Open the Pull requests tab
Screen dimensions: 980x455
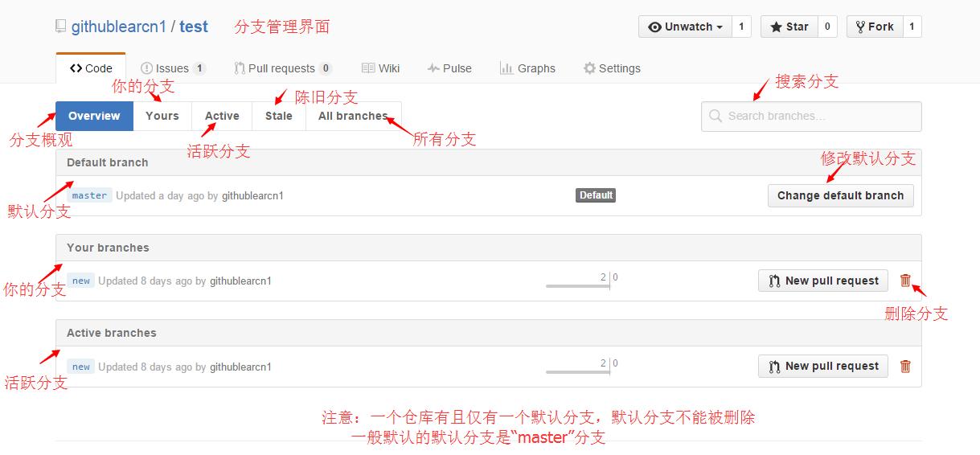coord(283,68)
